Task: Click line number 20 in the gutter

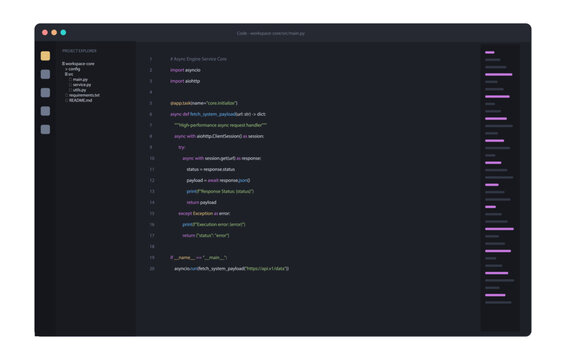Action: 152,269
